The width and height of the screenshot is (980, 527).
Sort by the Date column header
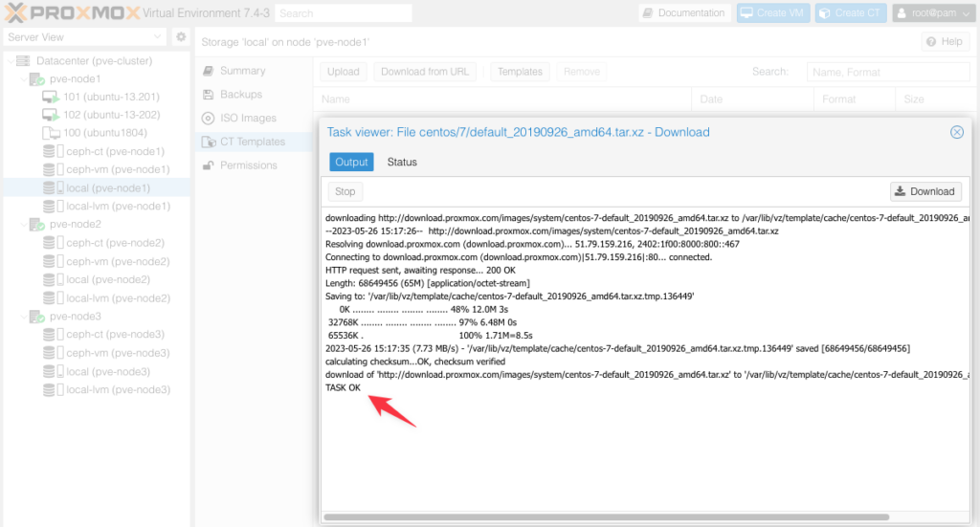[x=753, y=99]
